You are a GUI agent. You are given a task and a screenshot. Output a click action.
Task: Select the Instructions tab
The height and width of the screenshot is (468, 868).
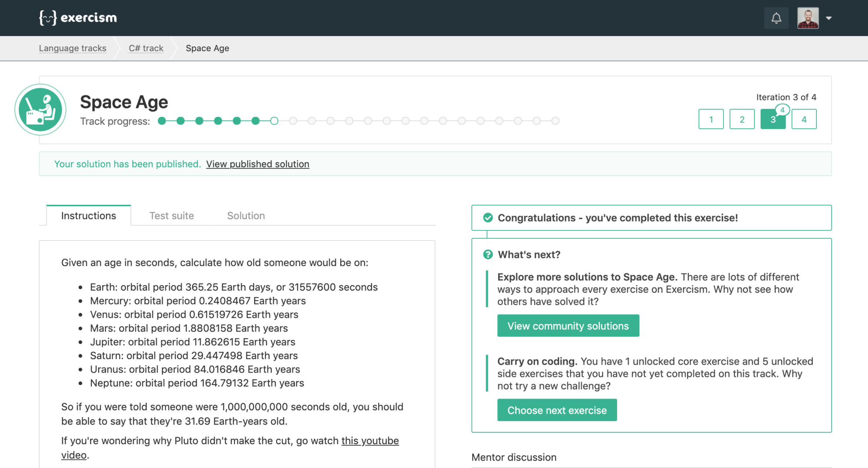89,216
